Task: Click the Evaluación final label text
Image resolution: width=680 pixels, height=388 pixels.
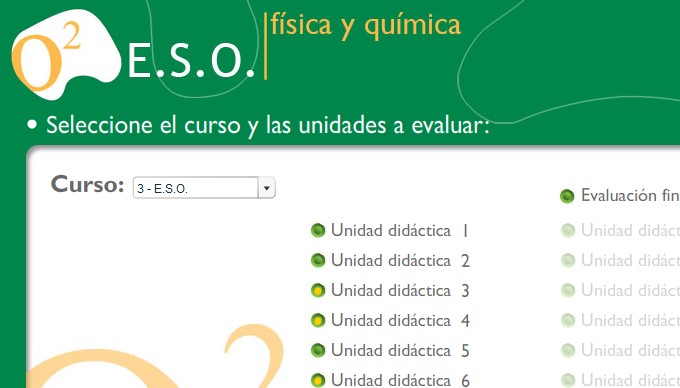Action: click(x=631, y=196)
